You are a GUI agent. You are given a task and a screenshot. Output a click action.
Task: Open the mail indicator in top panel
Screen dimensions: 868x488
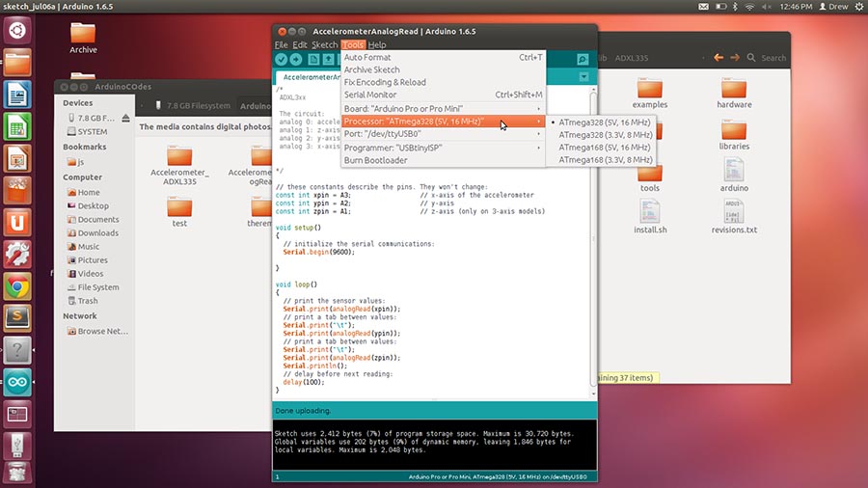point(703,7)
